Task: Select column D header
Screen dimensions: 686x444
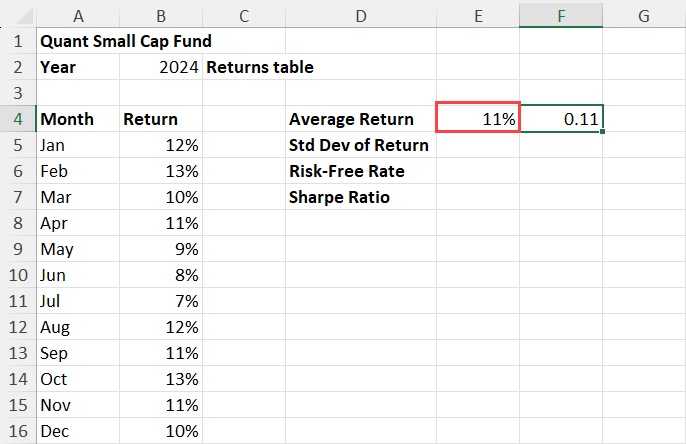Action: click(361, 16)
